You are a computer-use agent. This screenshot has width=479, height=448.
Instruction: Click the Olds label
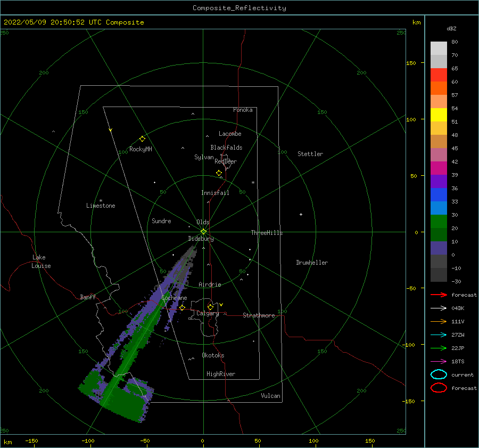[x=203, y=222]
